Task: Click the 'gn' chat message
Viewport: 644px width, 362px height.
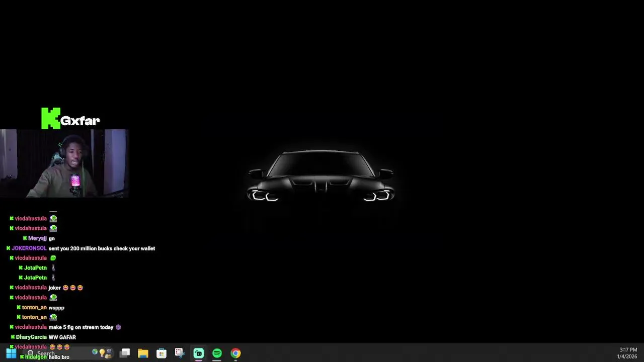Action: [51, 238]
